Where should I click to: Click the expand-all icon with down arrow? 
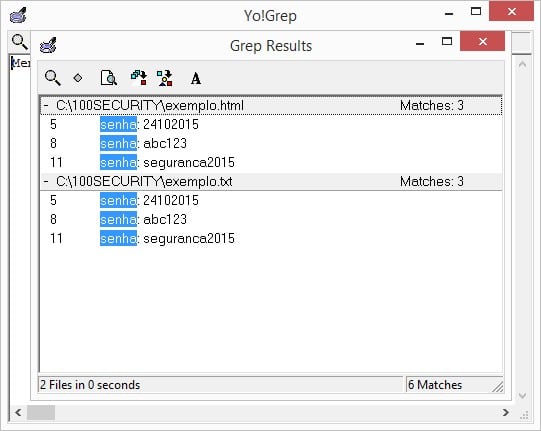(139, 78)
